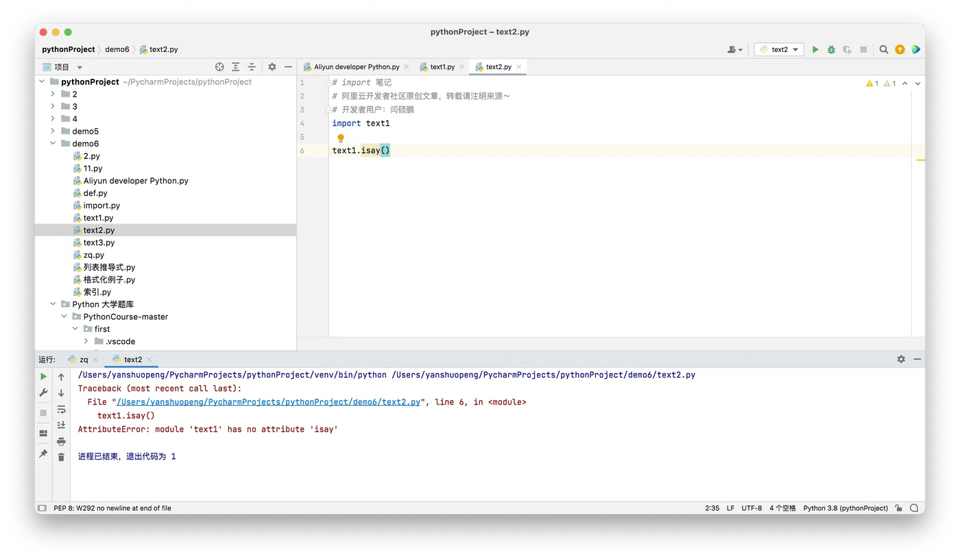Viewport: 960px width, 560px height.
Task: Open run configuration wrench icon
Action: coord(43,393)
